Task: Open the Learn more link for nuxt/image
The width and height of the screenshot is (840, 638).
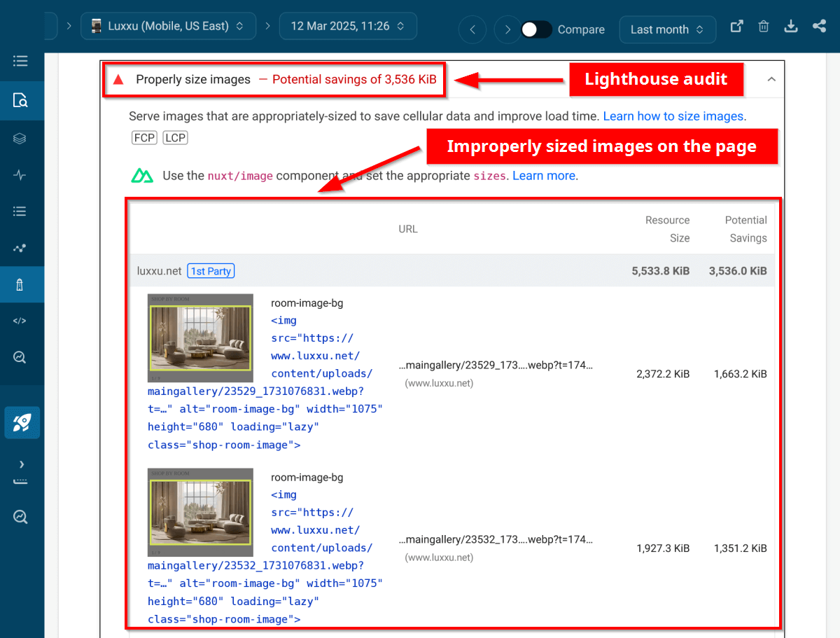Action: tap(544, 176)
